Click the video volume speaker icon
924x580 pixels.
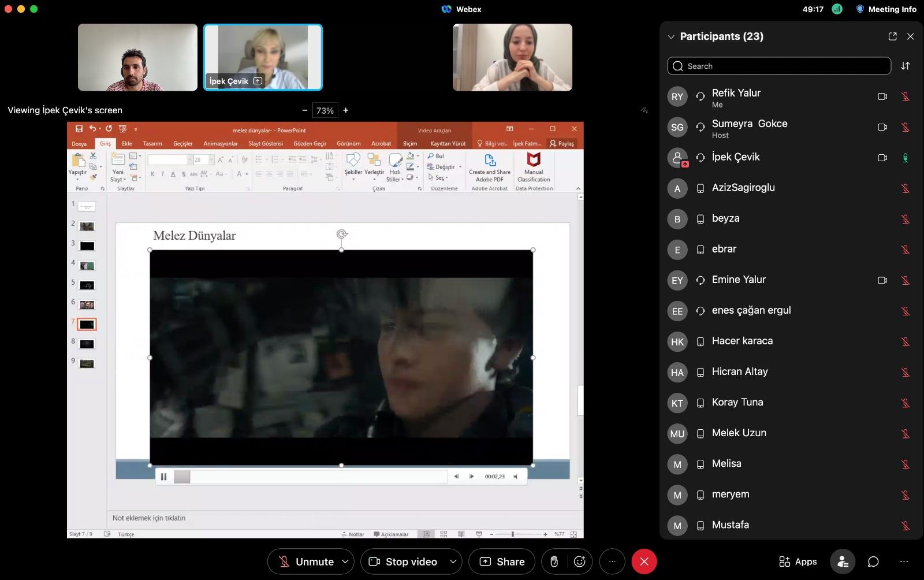click(516, 477)
